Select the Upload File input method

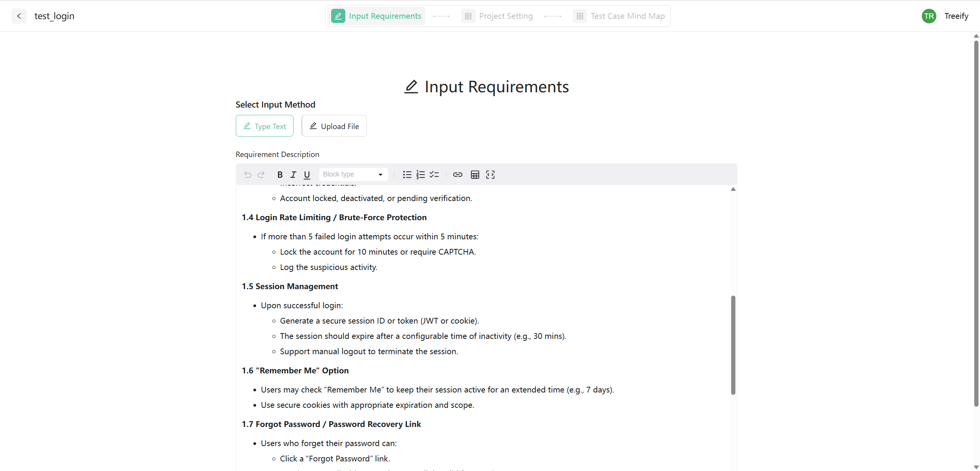coord(334,126)
